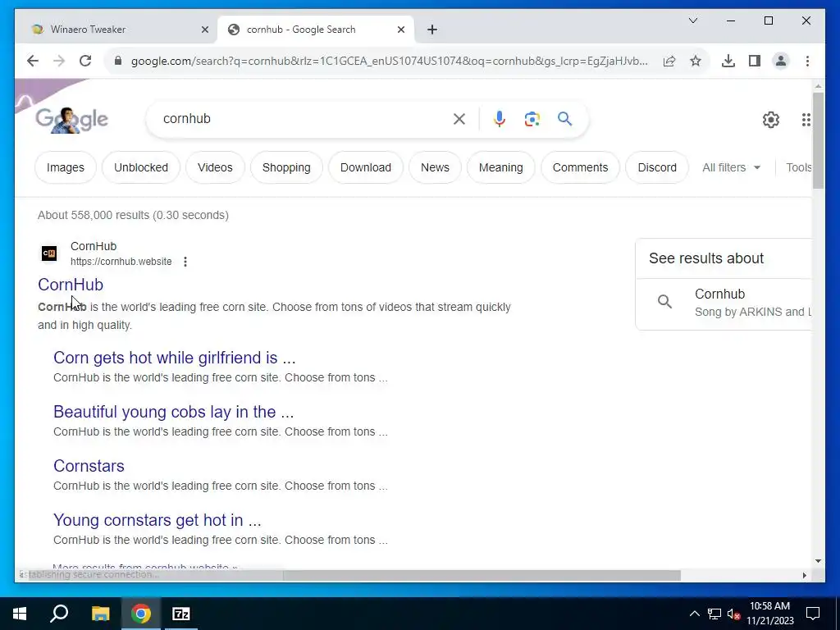Screen dimensions: 840x630
Task: Click the horizontal scrollbar right arrow
Action: (804, 575)
